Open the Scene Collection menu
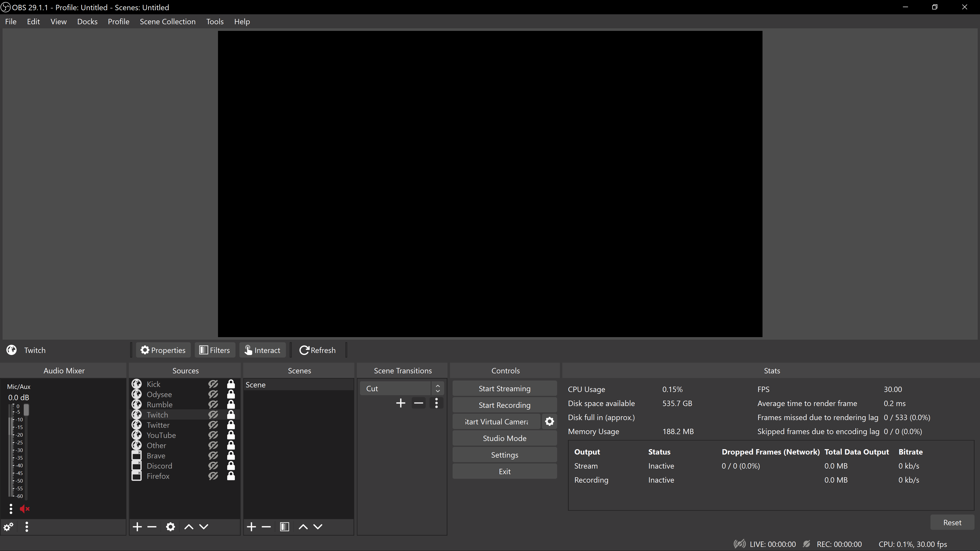 pyautogui.click(x=168, y=22)
